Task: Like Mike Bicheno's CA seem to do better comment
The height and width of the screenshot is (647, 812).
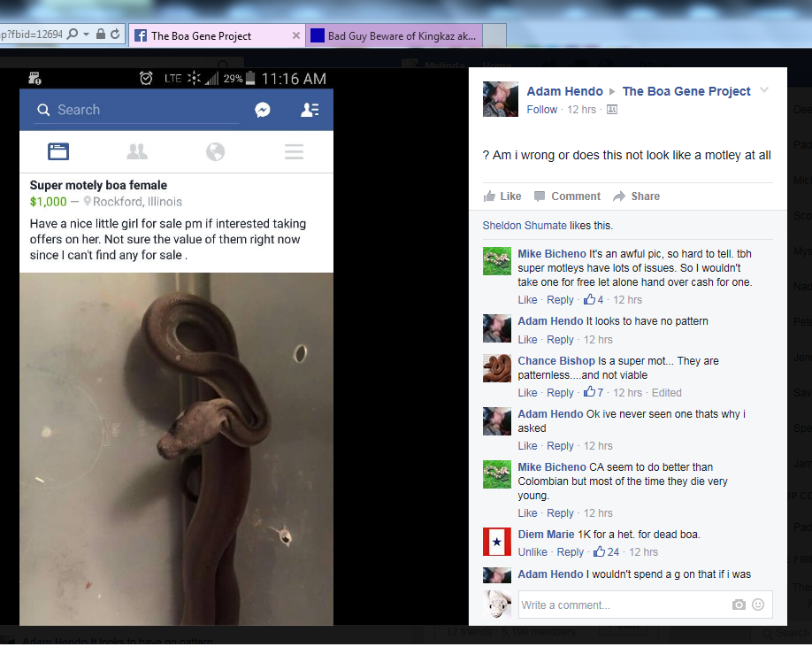Action: pyautogui.click(x=527, y=513)
